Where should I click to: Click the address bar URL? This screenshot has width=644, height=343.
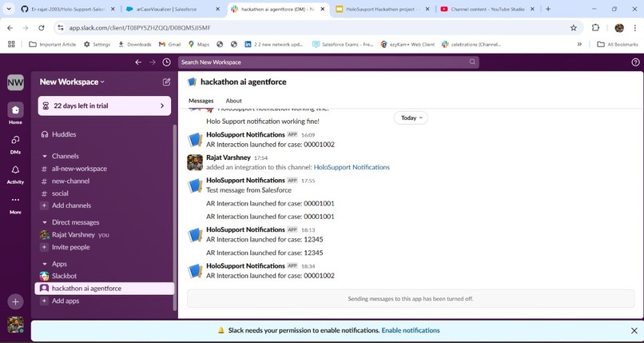coord(140,28)
